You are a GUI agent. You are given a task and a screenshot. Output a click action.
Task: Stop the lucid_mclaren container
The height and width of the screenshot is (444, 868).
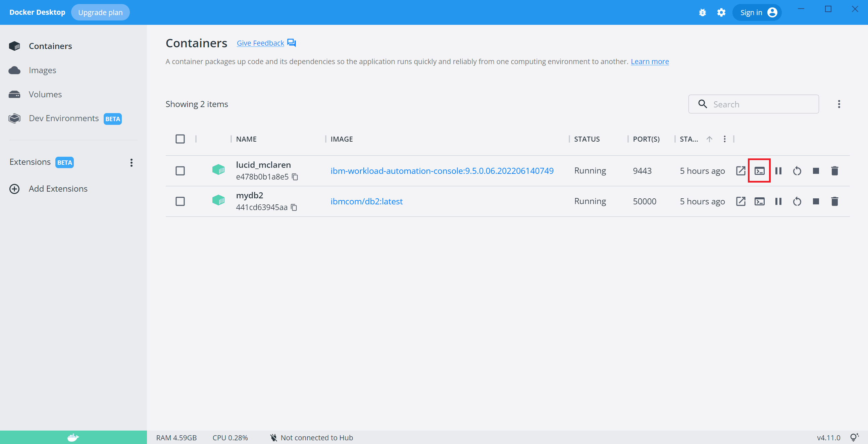pos(816,170)
